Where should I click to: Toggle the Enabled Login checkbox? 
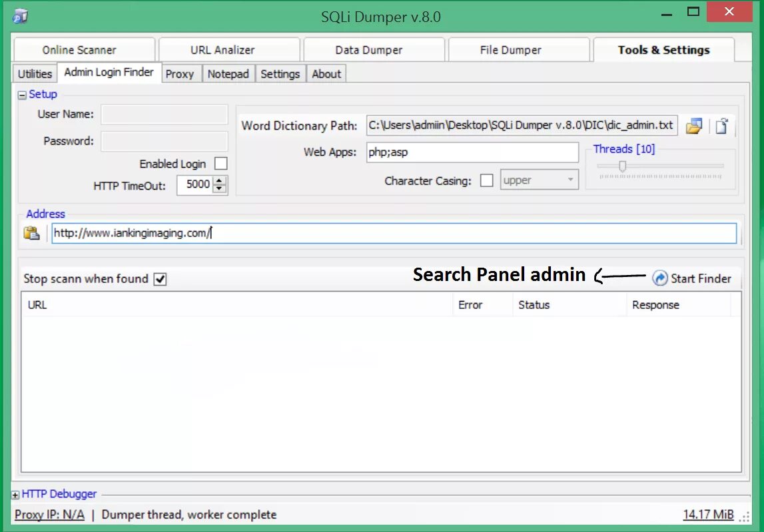(220, 164)
